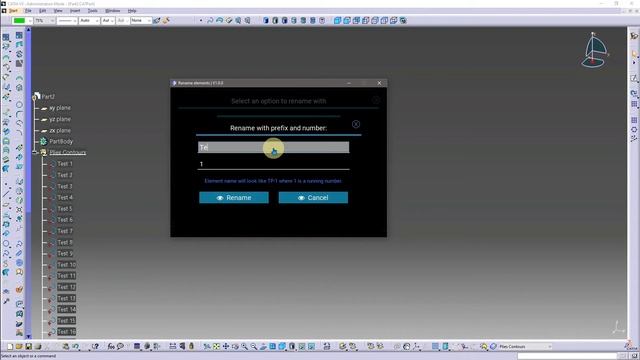Click the New document icon
This screenshot has height=360, width=640.
click(x=10, y=347)
